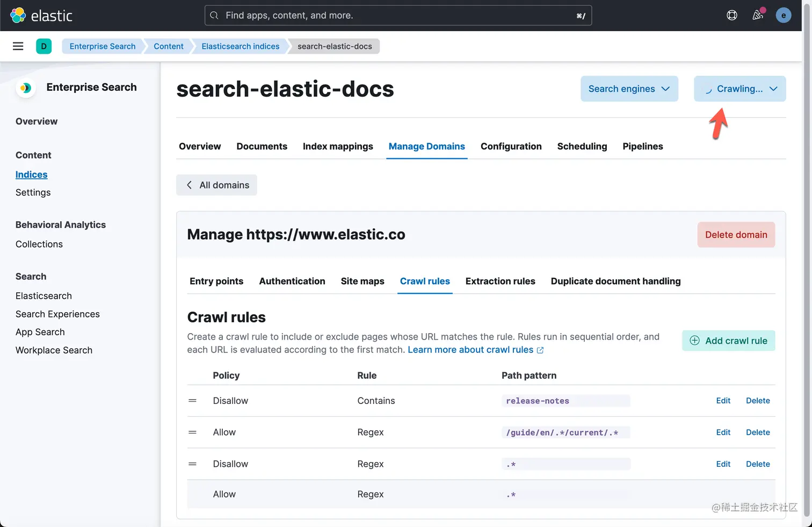Open Workplace Search in the sidebar
The image size is (812, 527).
click(54, 350)
